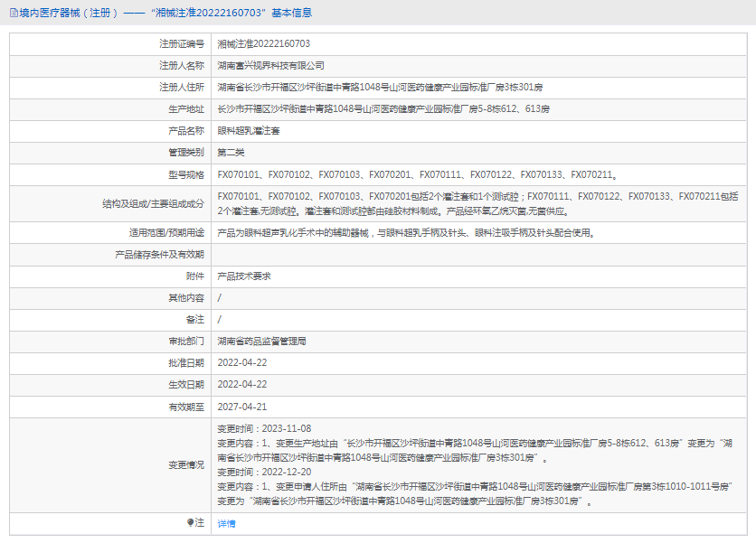Click the attachment value 产品技术要求
The image size is (756, 543).
click(244, 276)
